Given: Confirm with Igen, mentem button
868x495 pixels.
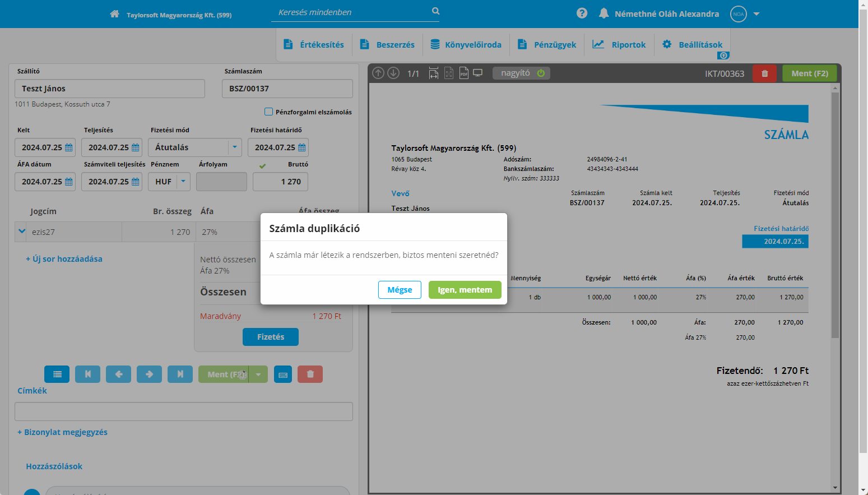Looking at the screenshot, I should click(465, 290).
